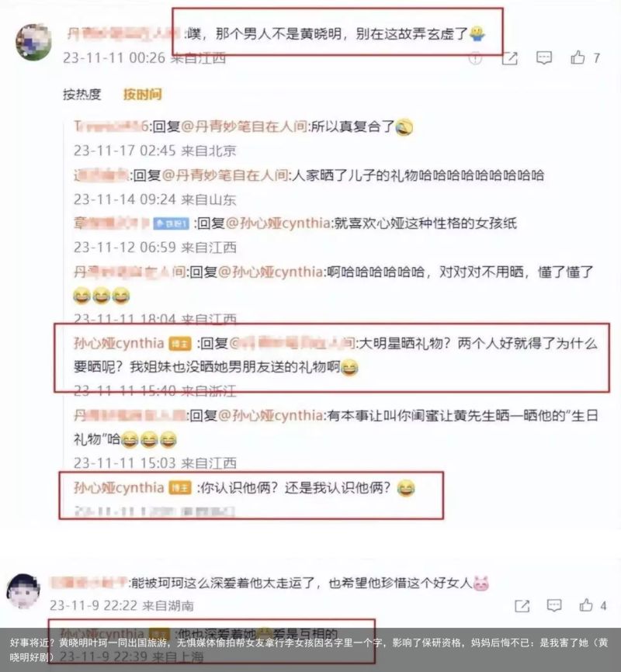
Task: Open reply bubble on the top comment
Action: click(x=544, y=57)
